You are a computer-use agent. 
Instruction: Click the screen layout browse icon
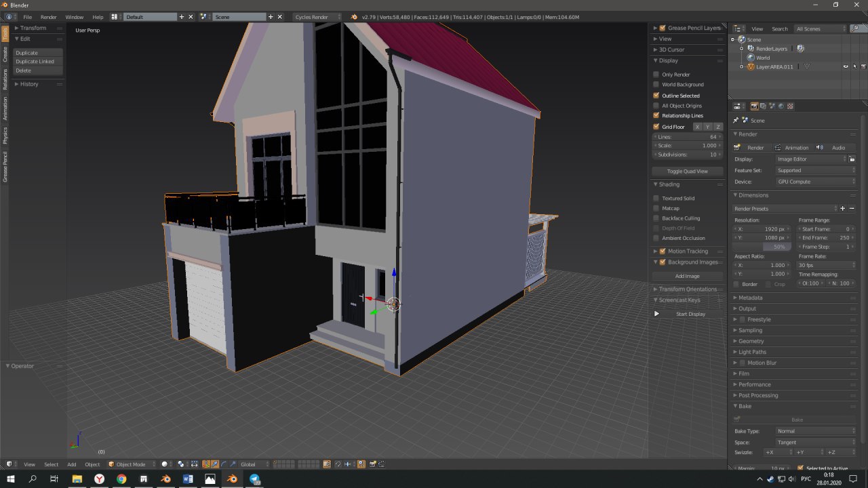(115, 16)
